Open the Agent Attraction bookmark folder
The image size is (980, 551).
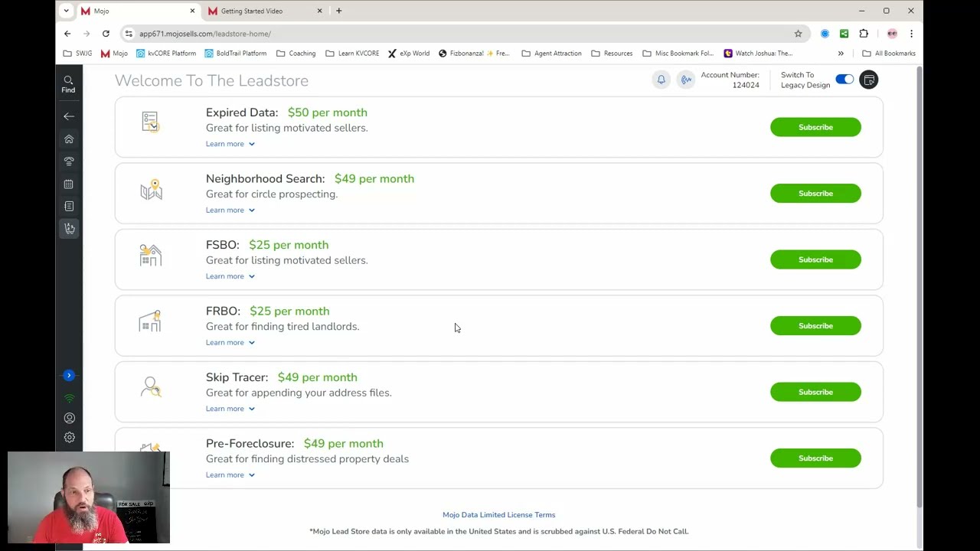click(x=551, y=54)
